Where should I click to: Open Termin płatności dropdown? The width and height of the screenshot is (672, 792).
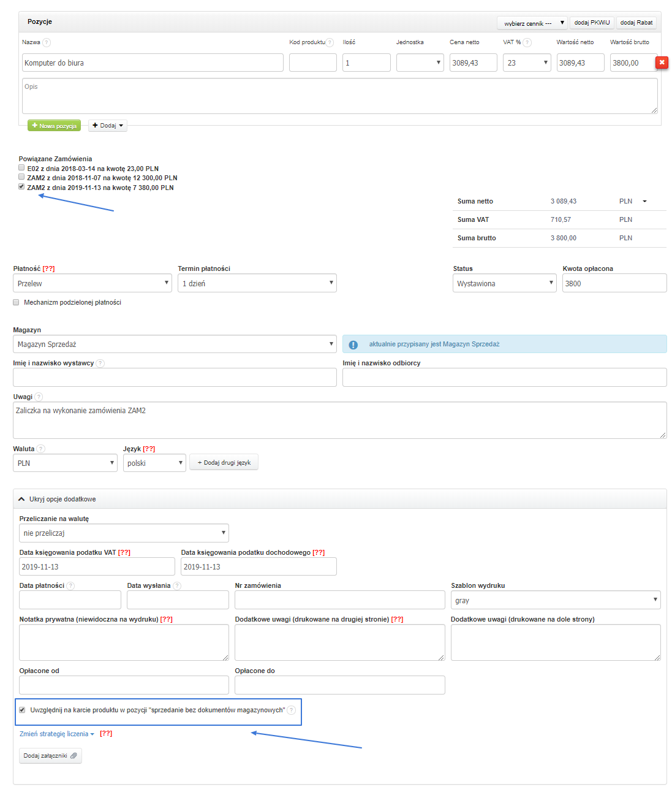pyautogui.click(x=257, y=283)
